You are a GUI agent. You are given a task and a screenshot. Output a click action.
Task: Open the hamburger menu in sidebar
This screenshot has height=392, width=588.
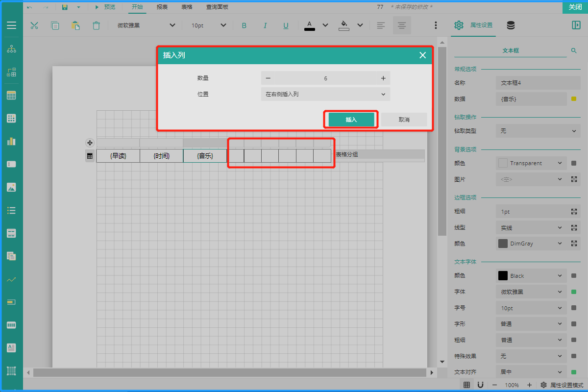coord(11,25)
